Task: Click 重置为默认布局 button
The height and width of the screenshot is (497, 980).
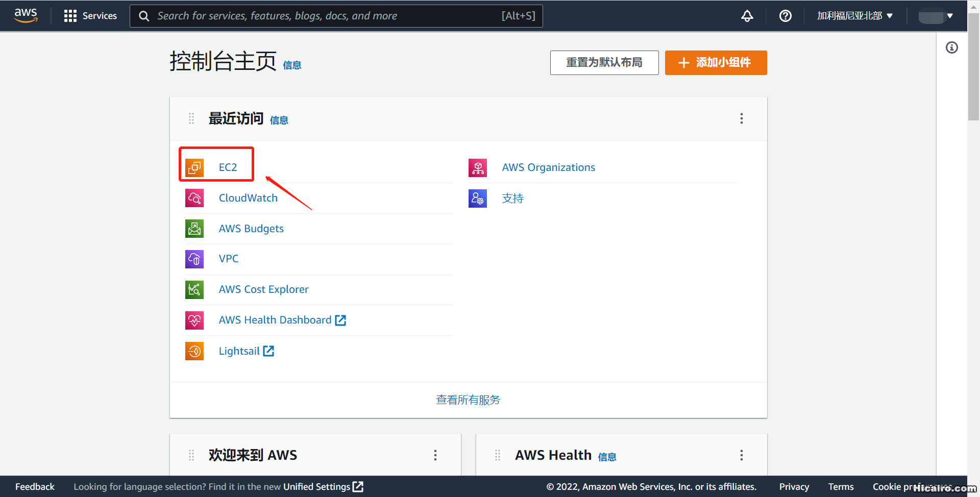Action: pos(604,63)
